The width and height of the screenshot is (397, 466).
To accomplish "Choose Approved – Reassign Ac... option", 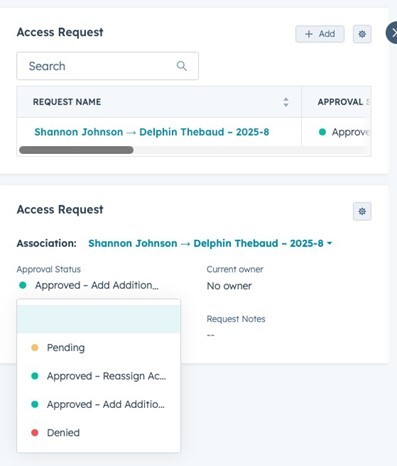I will pos(99,376).
